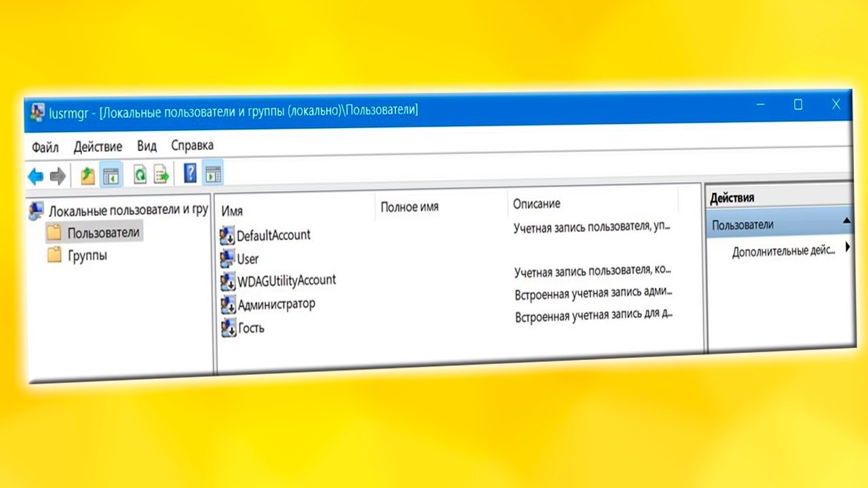Expand Дополнительные действия submenu arrow
The width and height of the screenshot is (868, 488).
click(848, 249)
